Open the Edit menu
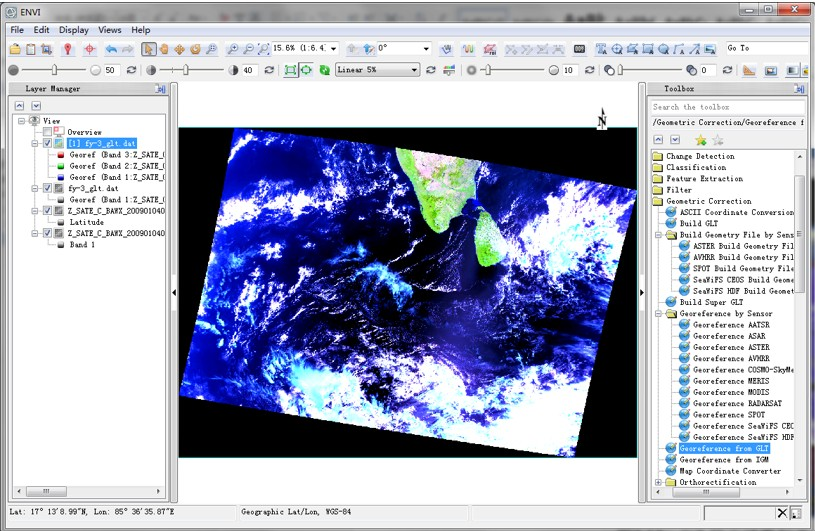This screenshot has width=815, height=531. [42, 30]
